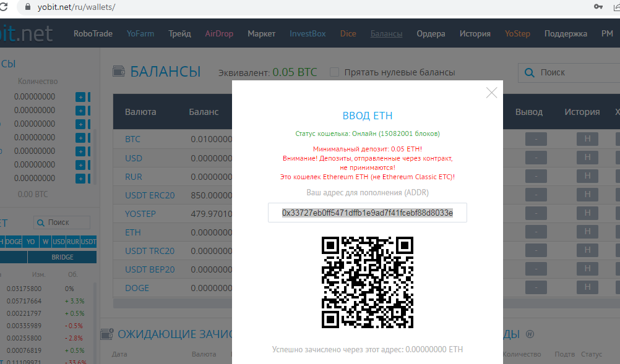
Task: Click the last plus deposit icon in sidebar
Action: point(80,179)
